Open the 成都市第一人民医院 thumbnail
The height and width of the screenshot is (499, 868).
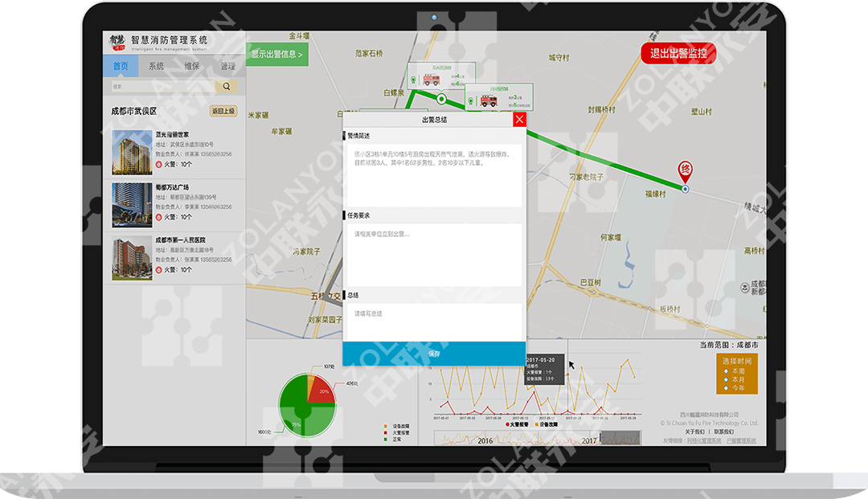click(132, 258)
